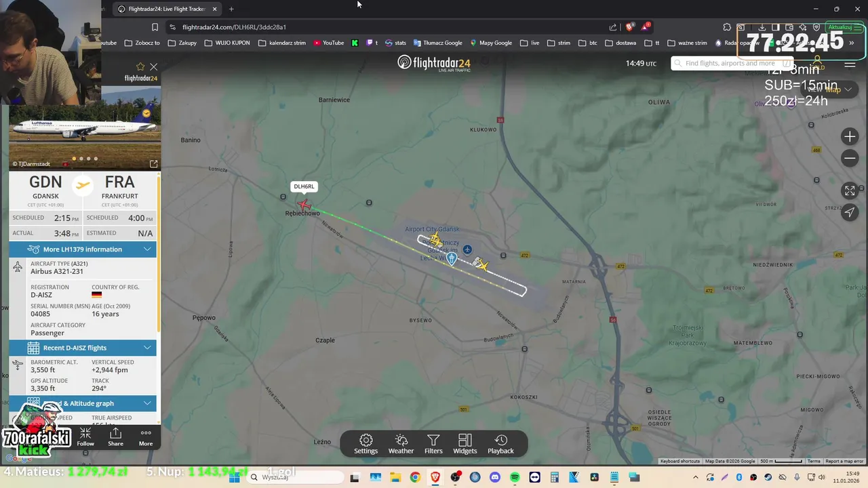This screenshot has height=488, width=868.
Task: Open the stats bookmark
Action: tap(395, 43)
